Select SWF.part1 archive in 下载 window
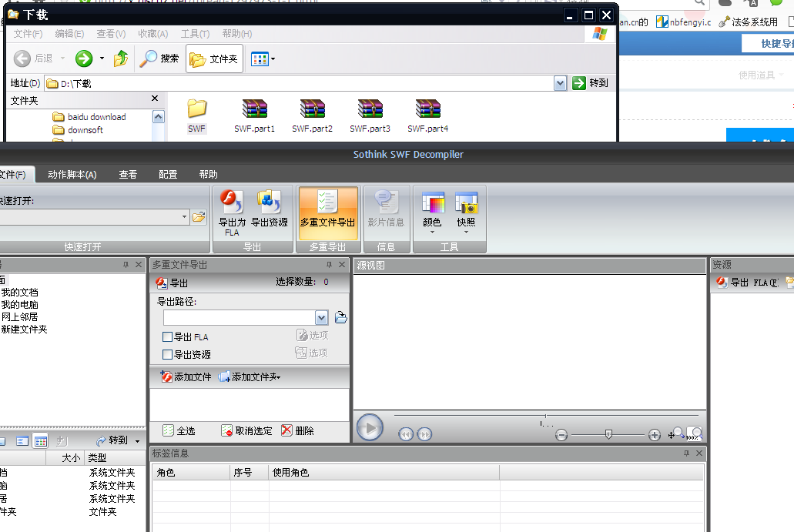 255,116
